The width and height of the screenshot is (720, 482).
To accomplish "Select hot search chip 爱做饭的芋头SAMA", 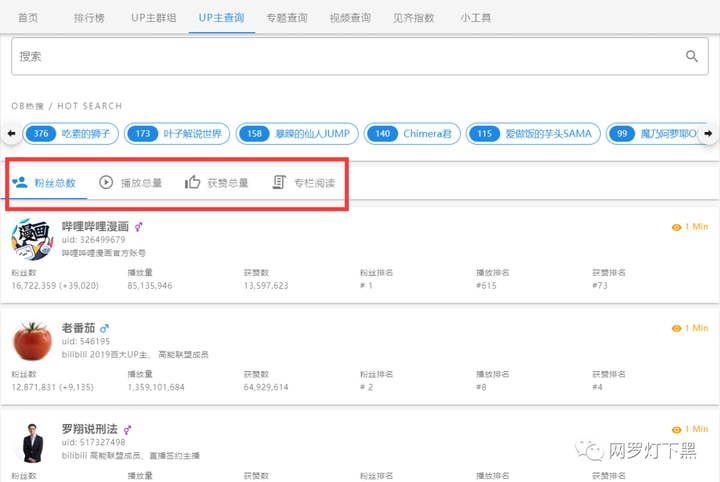I will click(533, 134).
